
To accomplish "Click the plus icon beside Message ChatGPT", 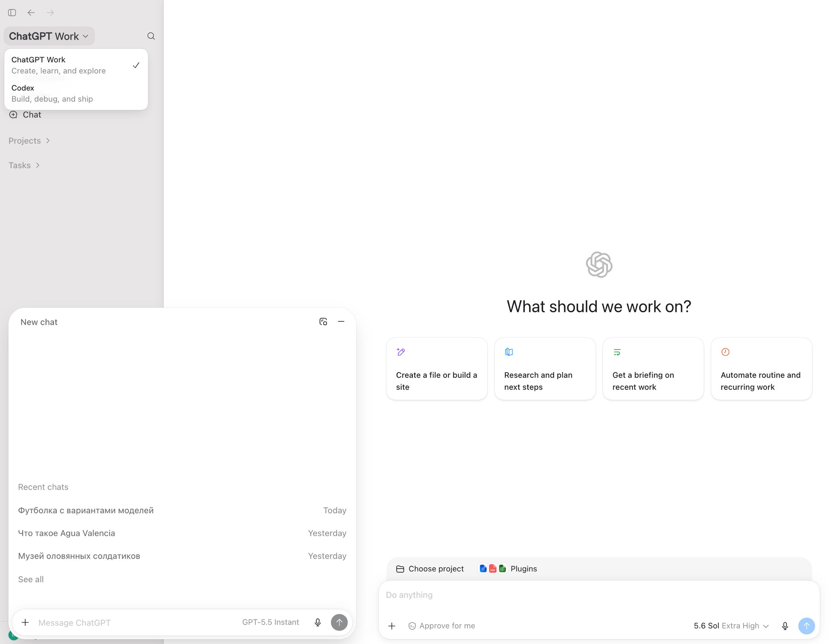I will click(25, 622).
